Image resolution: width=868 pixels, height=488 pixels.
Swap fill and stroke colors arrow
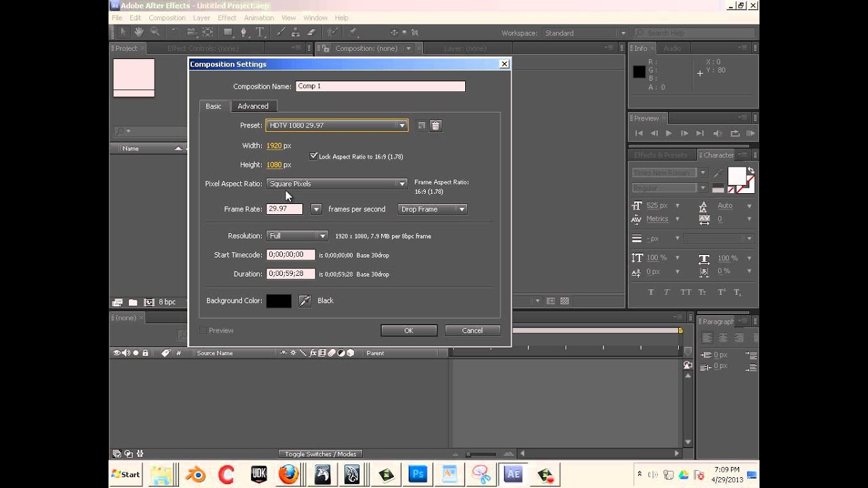[750, 171]
